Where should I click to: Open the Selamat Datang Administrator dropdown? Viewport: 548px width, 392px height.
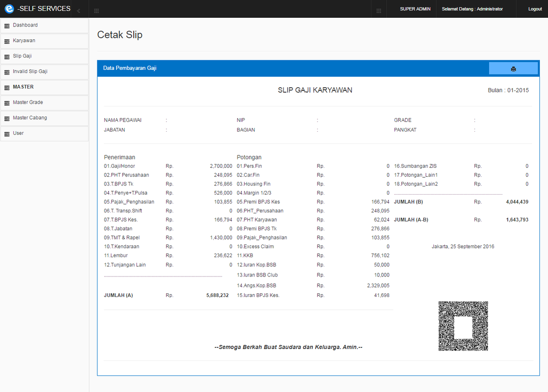tap(472, 9)
